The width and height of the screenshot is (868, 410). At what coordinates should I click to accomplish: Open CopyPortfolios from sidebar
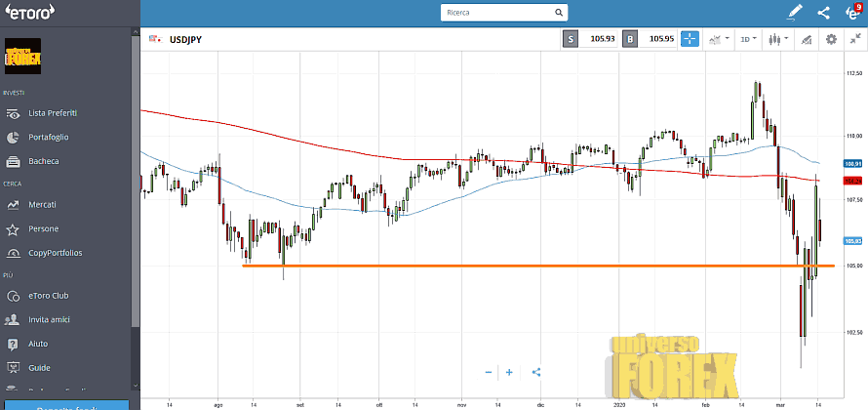(55, 253)
